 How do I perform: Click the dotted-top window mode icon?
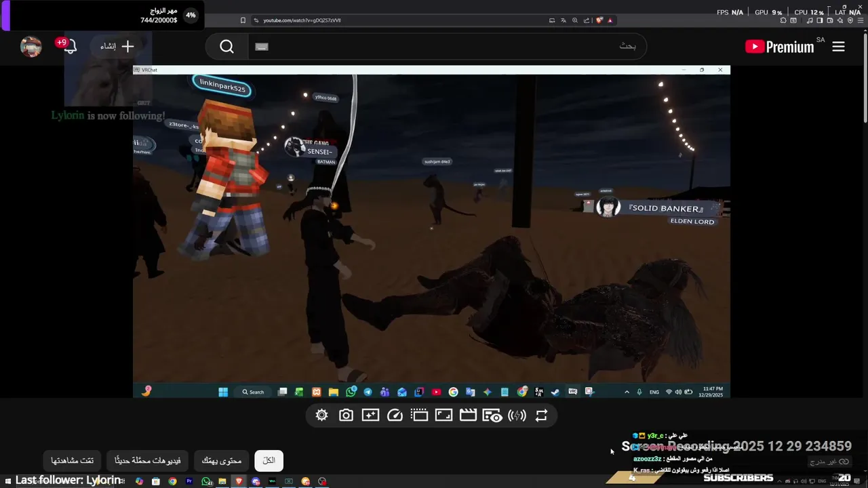[x=419, y=415]
